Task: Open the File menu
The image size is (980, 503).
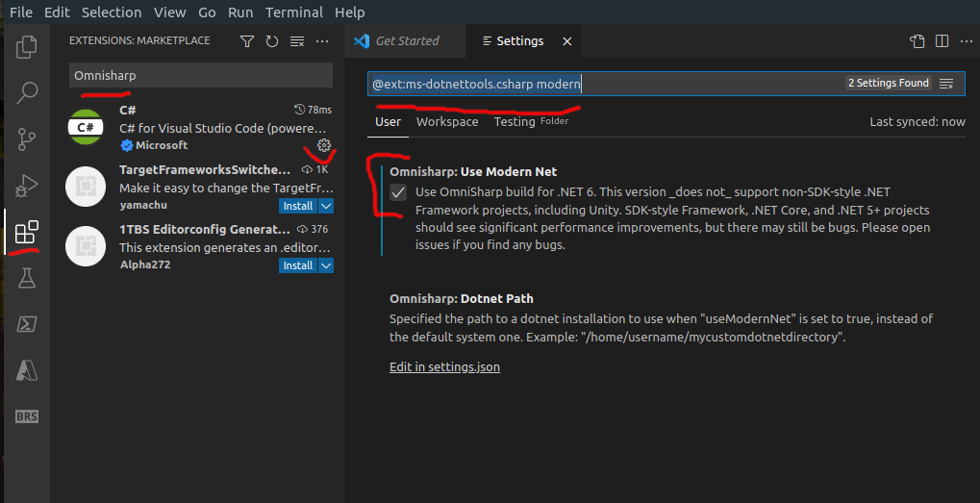Action: pyautogui.click(x=21, y=13)
